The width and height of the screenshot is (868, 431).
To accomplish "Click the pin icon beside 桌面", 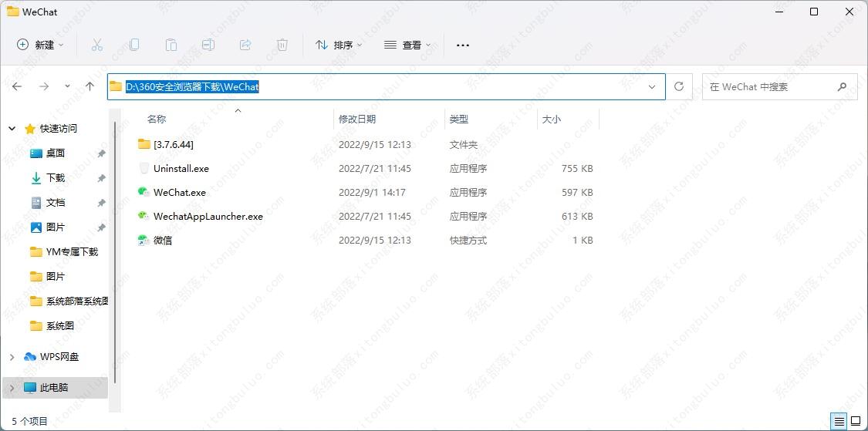I will (x=101, y=153).
